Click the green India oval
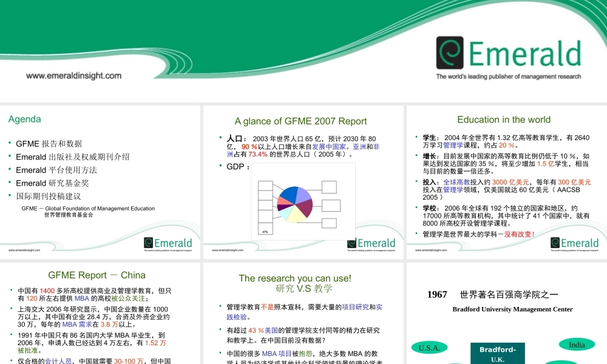This screenshot has height=364, width=607. tap(577, 345)
